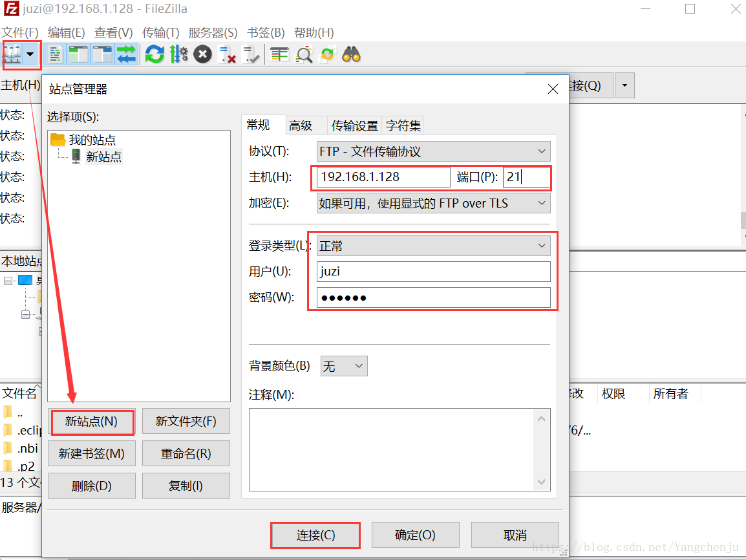Click the 新站点(N) button
This screenshot has width=746, height=560.
[92, 422]
